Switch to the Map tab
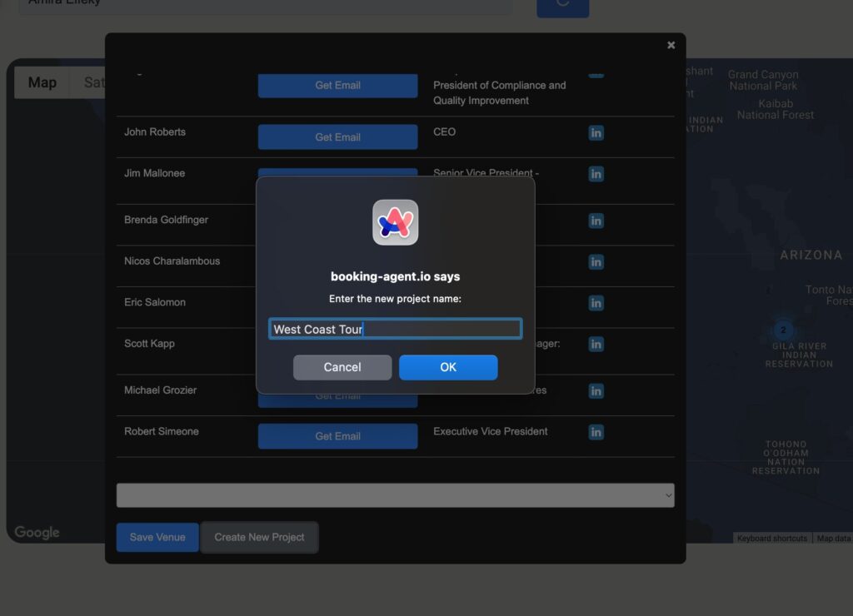Image resolution: width=853 pixels, height=616 pixels. click(41, 82)
